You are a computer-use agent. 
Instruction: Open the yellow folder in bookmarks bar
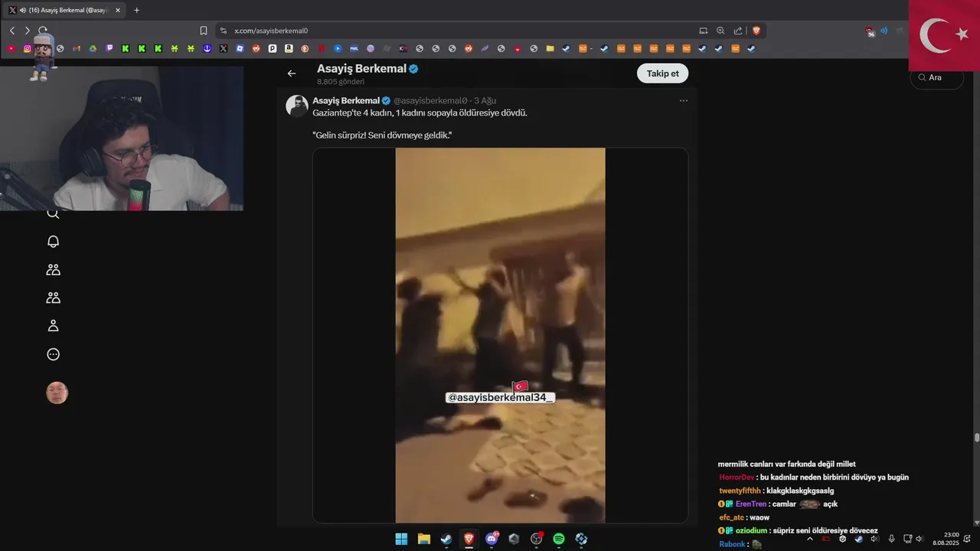pos(550,48)
